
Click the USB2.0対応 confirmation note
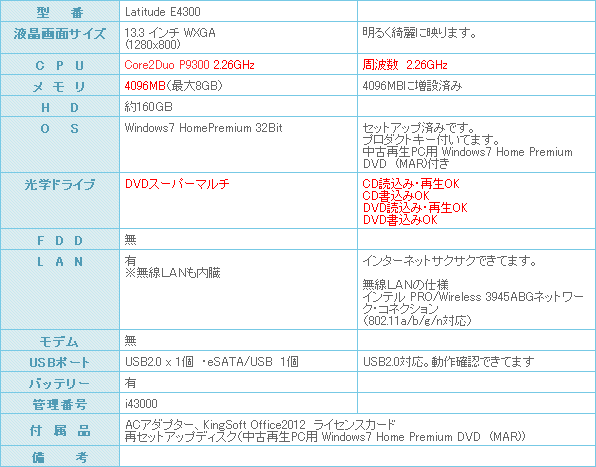click(449, 362)
